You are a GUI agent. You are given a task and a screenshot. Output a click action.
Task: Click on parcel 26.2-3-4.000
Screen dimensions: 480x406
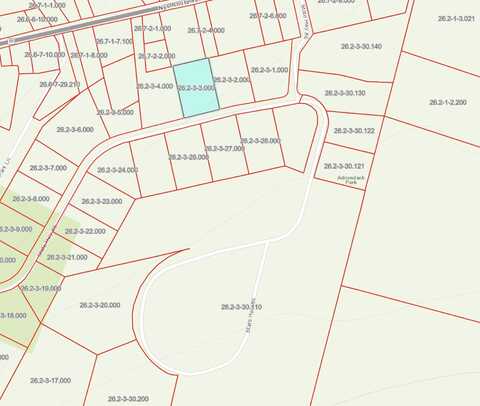click(x=155, y=86)
